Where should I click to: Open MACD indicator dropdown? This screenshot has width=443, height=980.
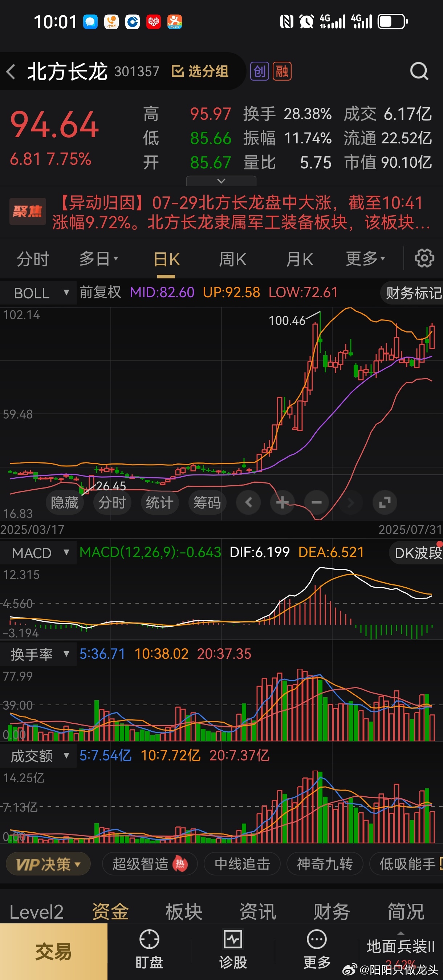coord(38,553)
